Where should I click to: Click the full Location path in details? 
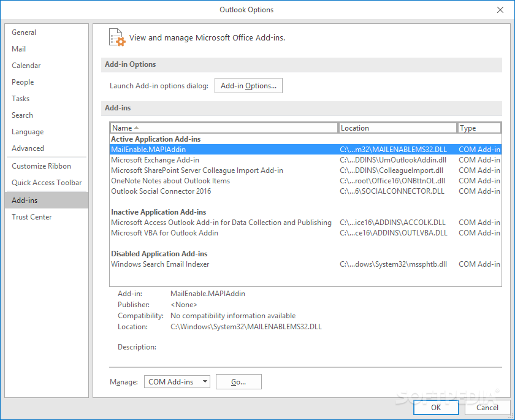246,327
